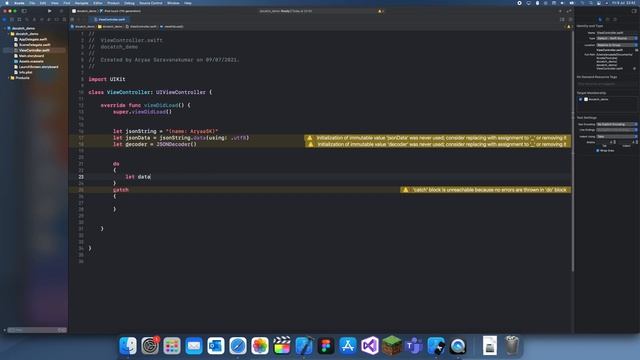The height and width of the screenshot is (360, 640).
Task: Click the docatch_demo scheme selector
Action: (84, 11)
